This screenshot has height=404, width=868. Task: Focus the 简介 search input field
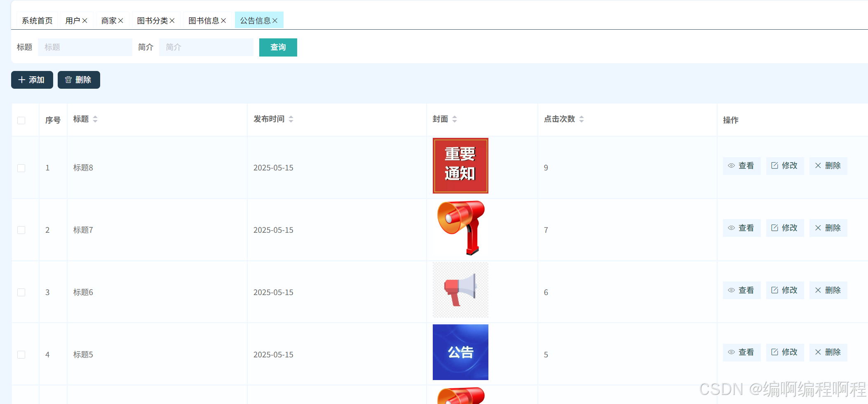[206, 47]
